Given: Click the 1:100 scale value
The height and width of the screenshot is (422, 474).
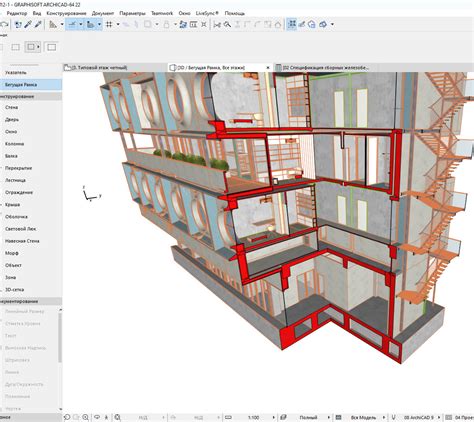Looking at the screenshot, I should click(253, 417).
